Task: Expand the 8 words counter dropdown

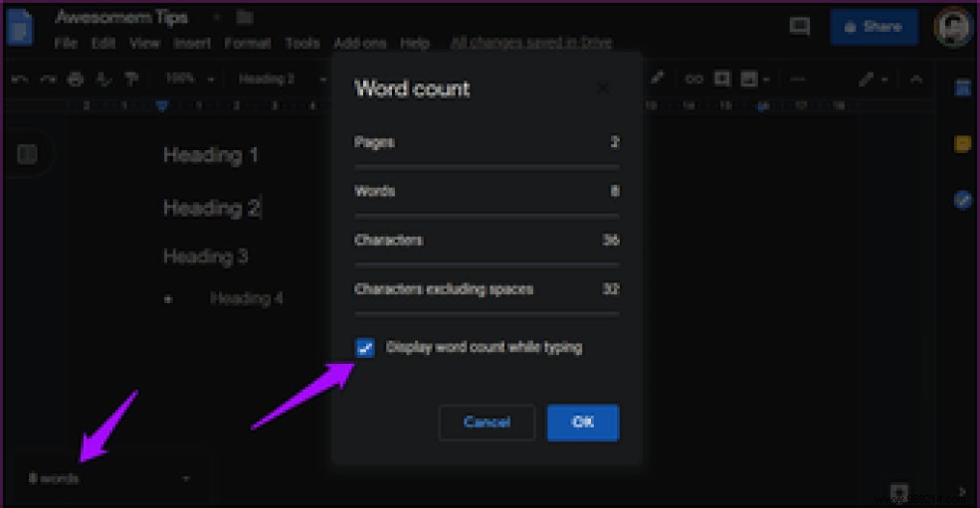Action: tap(186, 478)
